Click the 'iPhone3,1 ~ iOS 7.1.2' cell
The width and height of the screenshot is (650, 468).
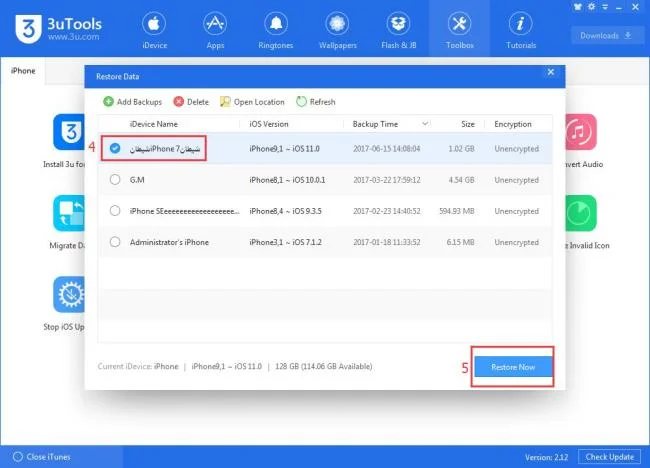(285, 242)
